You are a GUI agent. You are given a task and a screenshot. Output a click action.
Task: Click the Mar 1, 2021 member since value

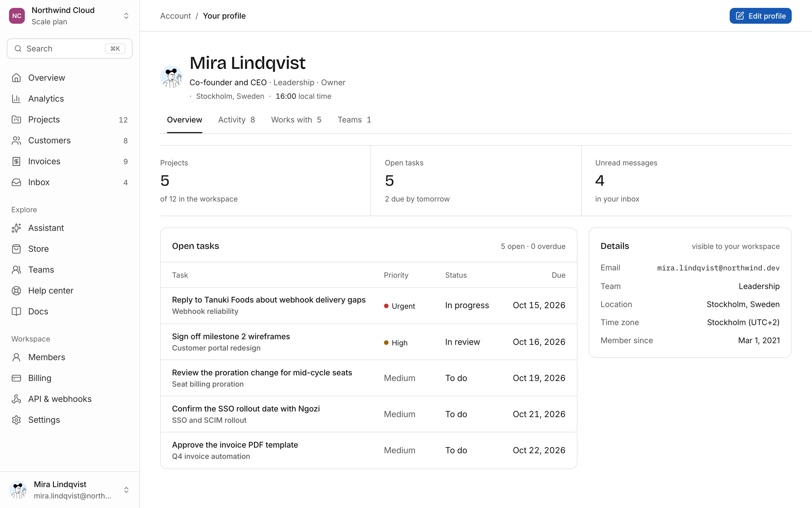click(759, 340)
